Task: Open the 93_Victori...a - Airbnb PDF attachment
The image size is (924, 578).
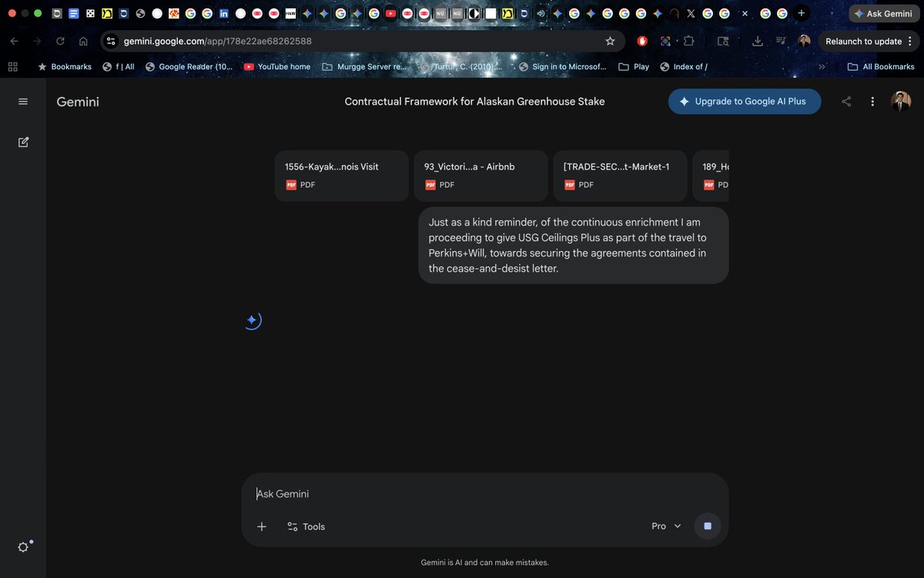Action: click(x=481, y=176)
